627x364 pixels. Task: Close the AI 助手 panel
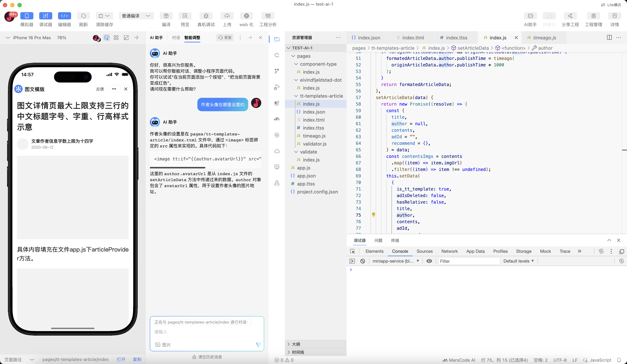(x=261, y=38)
